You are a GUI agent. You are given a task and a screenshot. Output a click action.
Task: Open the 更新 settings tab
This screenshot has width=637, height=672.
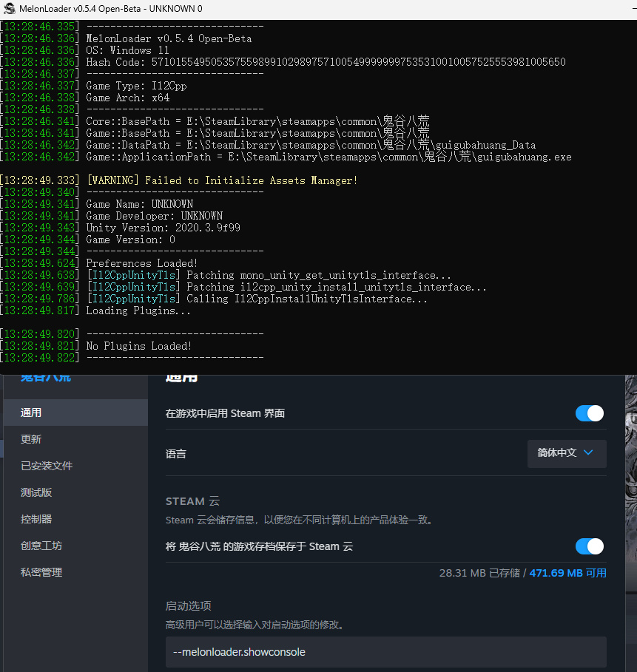[75, 439]
